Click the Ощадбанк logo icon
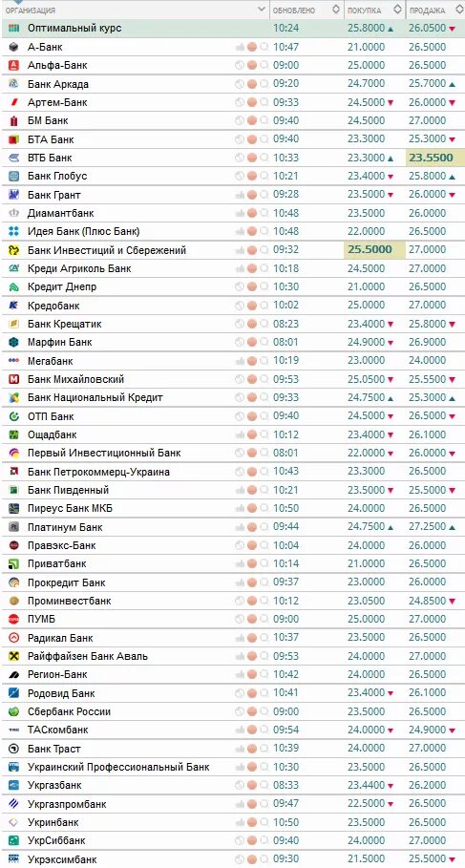The height and width of the screenshot is (868, 465). (x=13, y=434)
